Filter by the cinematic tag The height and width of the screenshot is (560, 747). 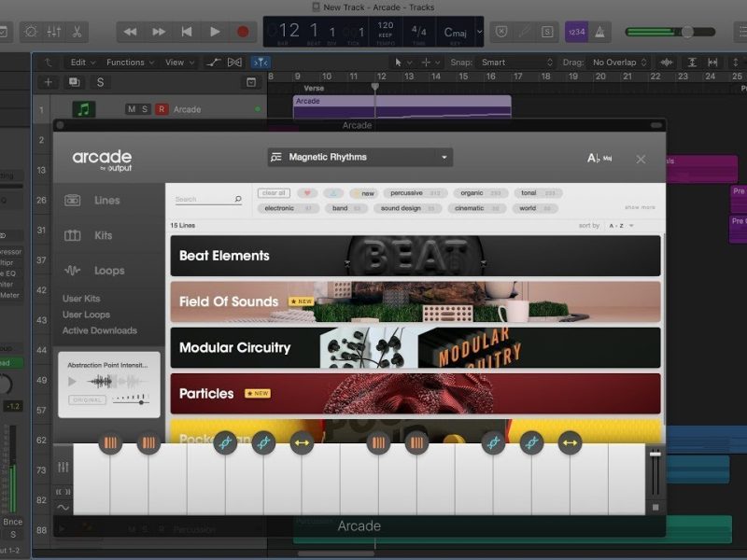click(x=477, y=208)
